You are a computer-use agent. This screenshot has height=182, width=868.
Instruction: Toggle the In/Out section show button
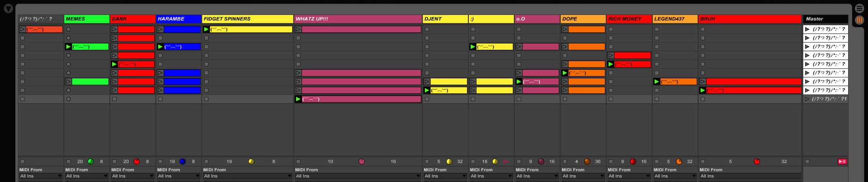pos(859,9)
